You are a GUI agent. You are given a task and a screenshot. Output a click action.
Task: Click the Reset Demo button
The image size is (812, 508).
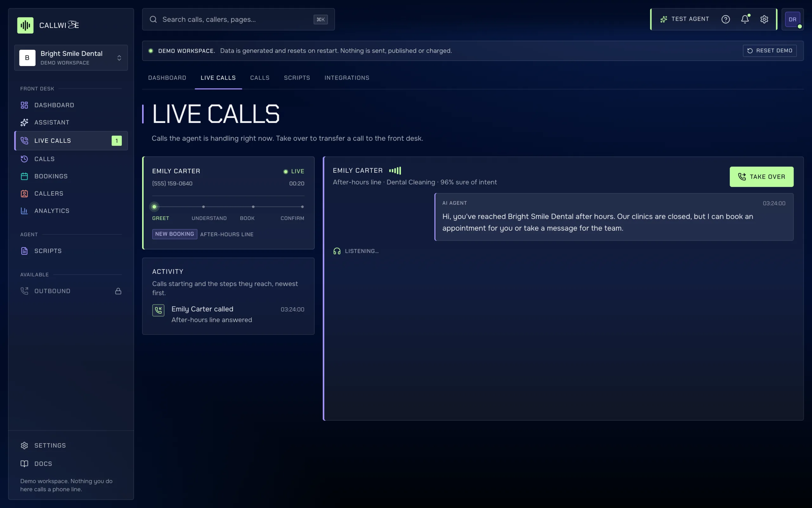point(770,51)
